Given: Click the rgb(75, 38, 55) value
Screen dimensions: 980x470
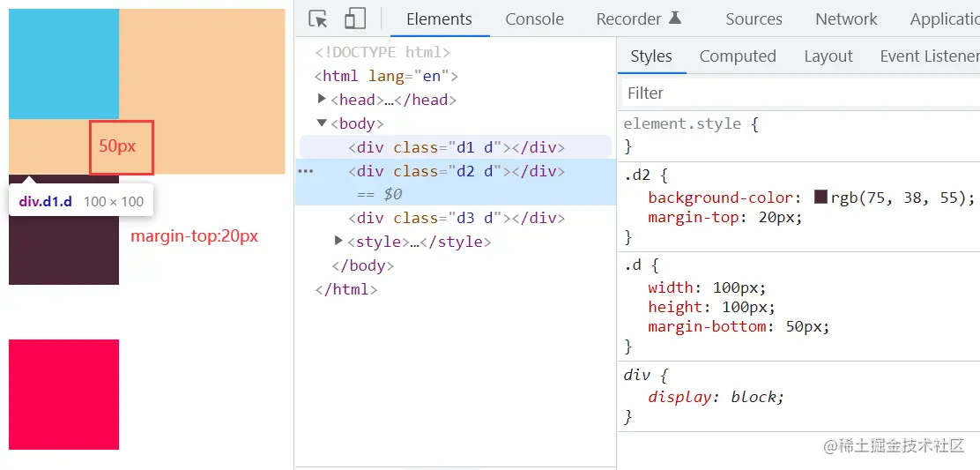Looking at the screenshot, I should pyautogui.click(x=900, y=198).
